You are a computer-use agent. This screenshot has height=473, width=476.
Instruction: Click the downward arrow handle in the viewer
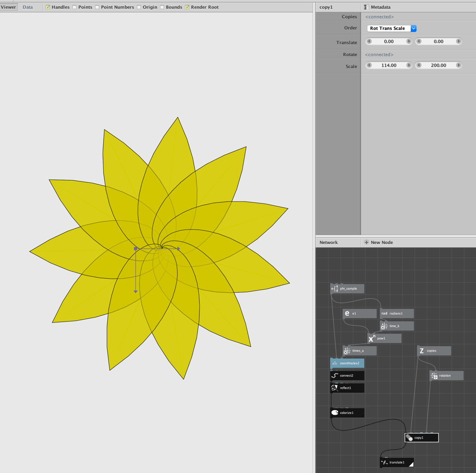(135, 292)
